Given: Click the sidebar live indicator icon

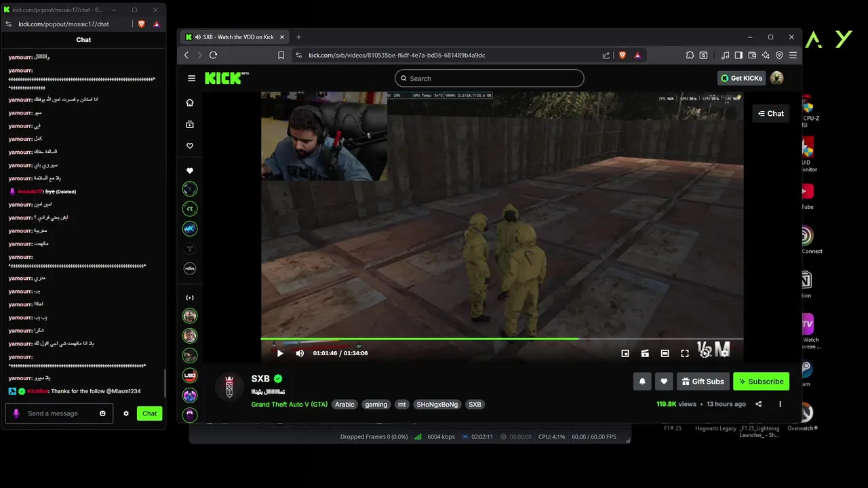Looking at the screenshot, I should [190, 298].
